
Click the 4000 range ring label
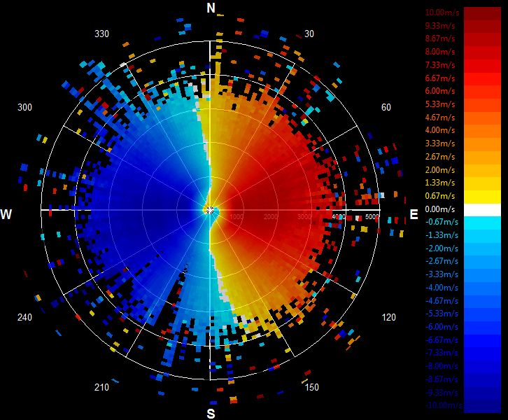[x=338, y=217]
